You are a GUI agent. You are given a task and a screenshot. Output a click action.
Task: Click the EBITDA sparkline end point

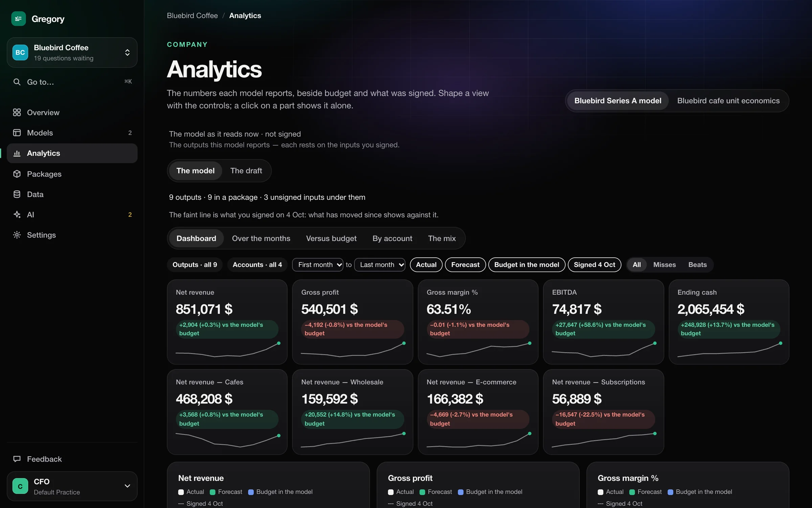655,343
